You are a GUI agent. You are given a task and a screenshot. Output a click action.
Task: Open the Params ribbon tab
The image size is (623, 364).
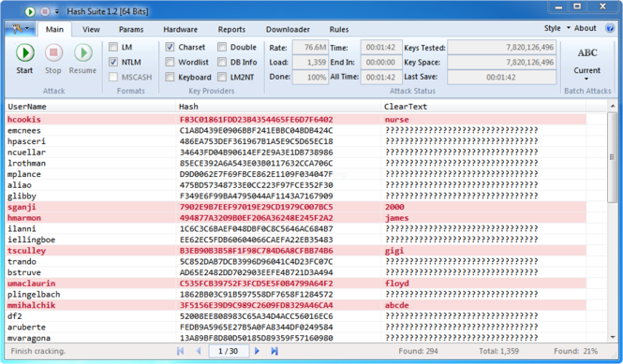tap(131, 29)
